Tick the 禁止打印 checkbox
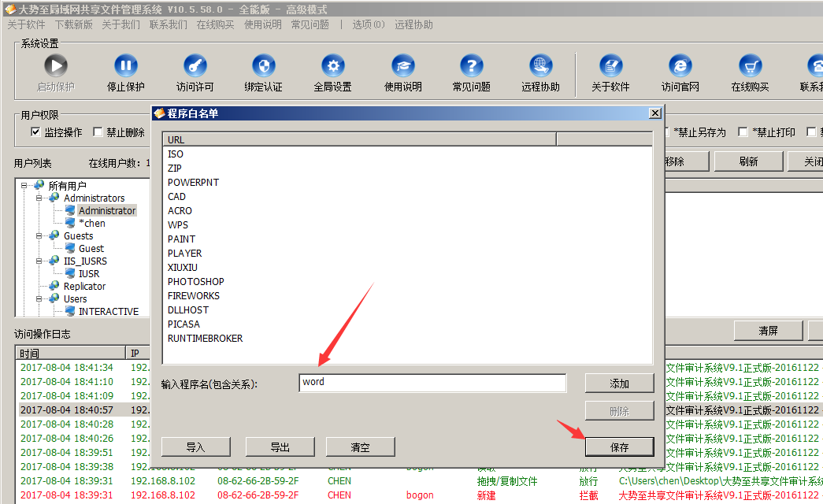Image resolution: width=823 pixels, height=504 pixels. pyautogui.click(x=743, y=132)
